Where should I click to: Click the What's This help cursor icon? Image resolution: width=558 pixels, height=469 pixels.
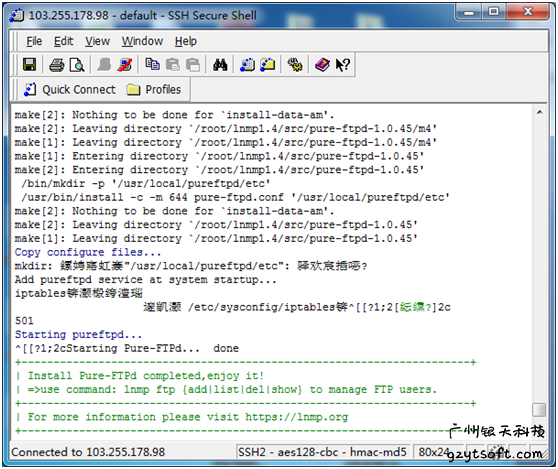(x=343, y=65)
